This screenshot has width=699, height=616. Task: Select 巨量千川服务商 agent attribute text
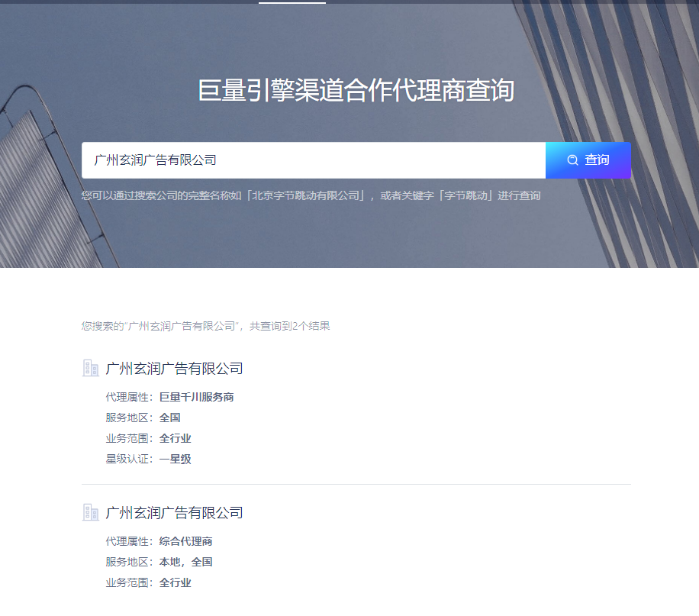(197, 397)
